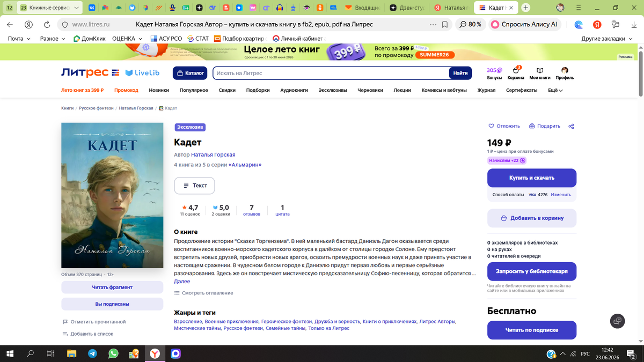
Task: Open the 7 отзывов link
Action: (x=252, y=210)
